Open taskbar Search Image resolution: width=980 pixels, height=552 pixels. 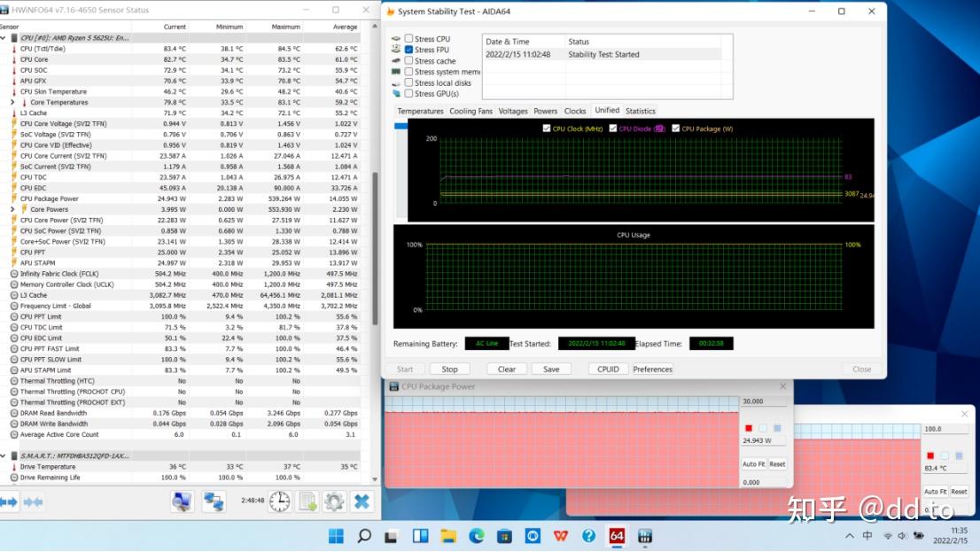coord(364,536)
